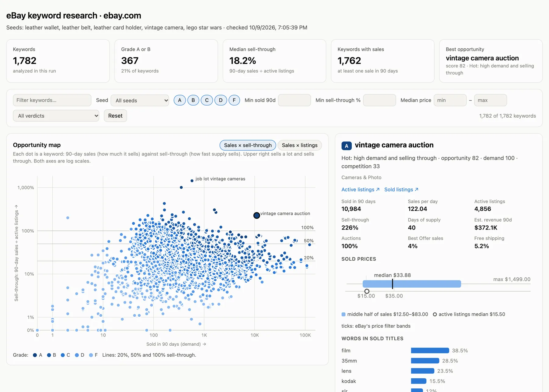Viewport: 549px width, 392px height.
Task: Select the highlighted vintage camera auction dot
Action: click(x=257, y=216)
